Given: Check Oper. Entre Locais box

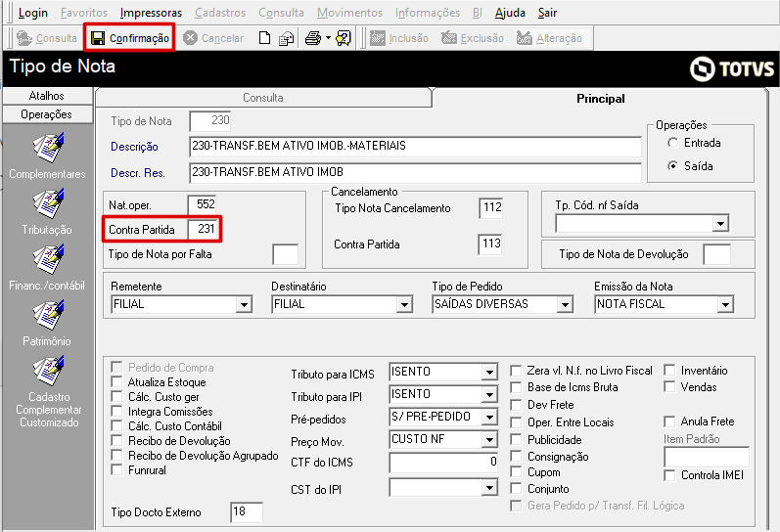Looking at the screenshot, I should pos(516,422).
